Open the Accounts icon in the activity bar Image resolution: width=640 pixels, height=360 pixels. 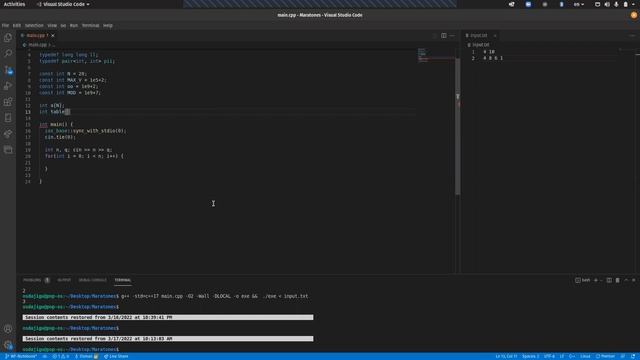click(x=8, y=329)
